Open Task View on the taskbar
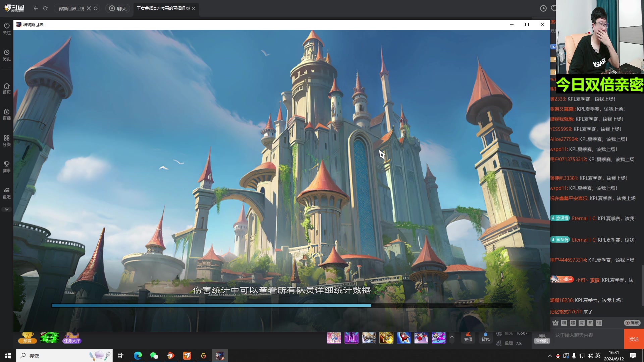Viewport: 644px width, 362px height. [121, 356]
